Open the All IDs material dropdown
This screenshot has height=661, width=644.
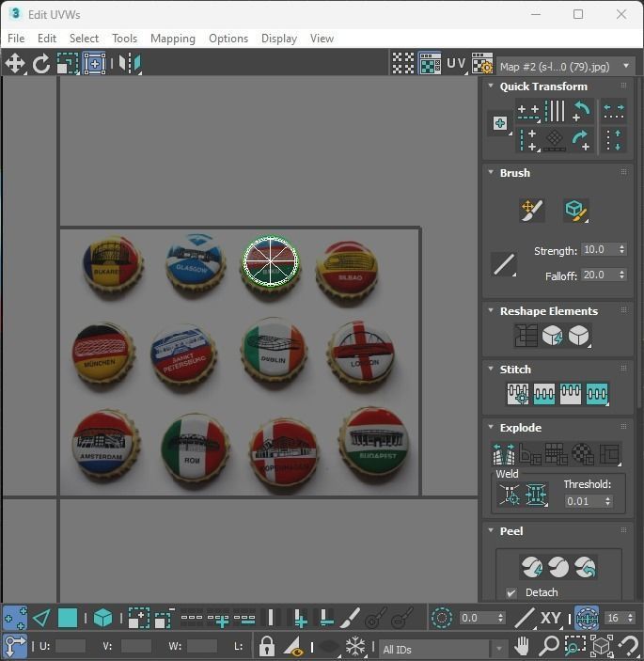(443, 649)
